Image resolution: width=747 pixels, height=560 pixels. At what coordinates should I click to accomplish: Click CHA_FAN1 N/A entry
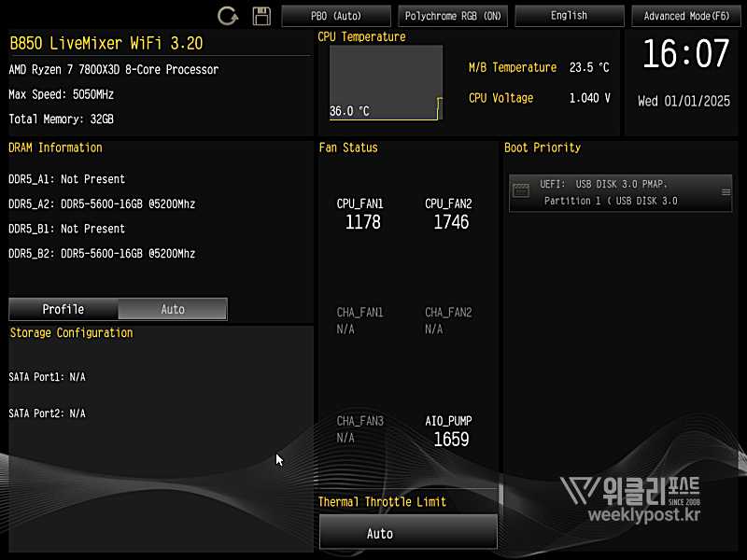tap(359, 320)
